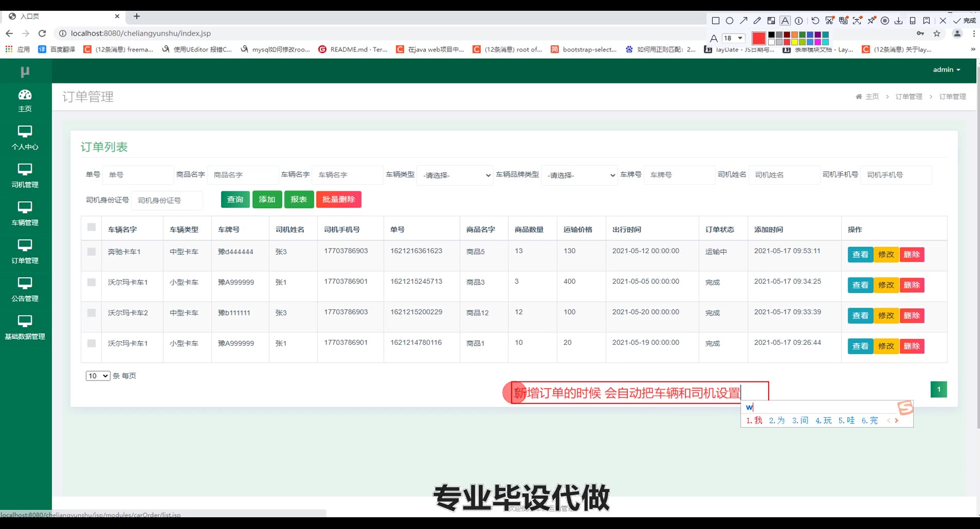980x529 pixels.
Task: Click the red 批量删除 button
Action: pos(339,200)
